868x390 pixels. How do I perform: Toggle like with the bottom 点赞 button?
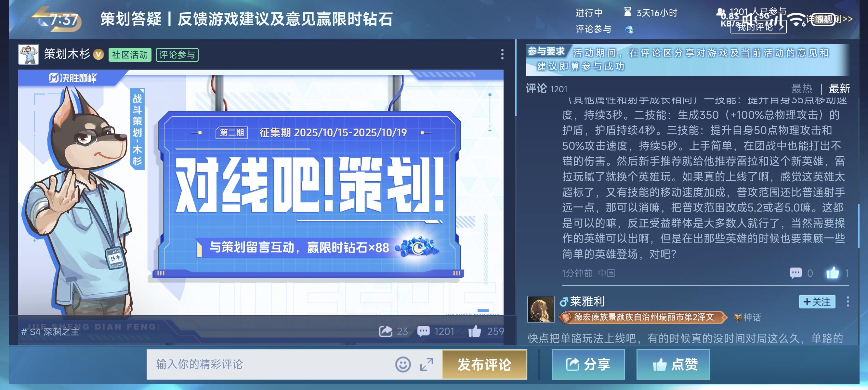[x=673, y=364]
